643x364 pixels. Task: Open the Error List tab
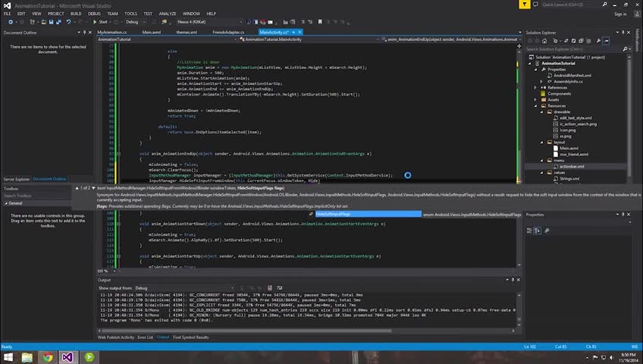pos(145,337)
